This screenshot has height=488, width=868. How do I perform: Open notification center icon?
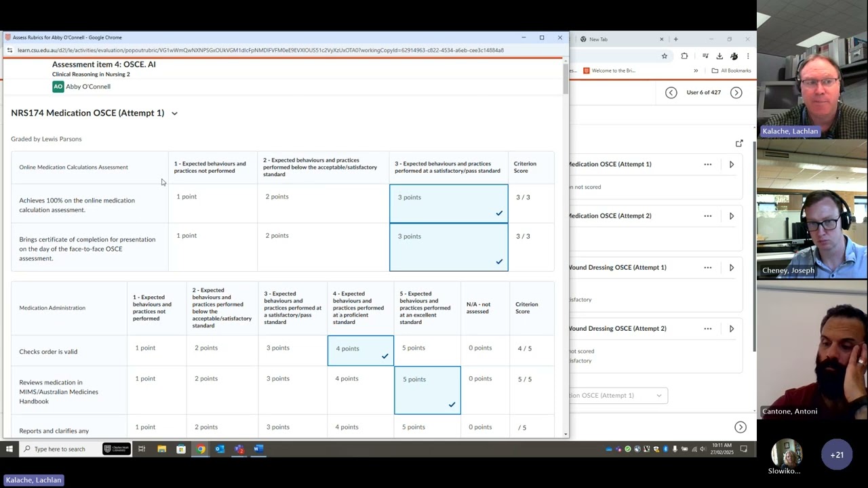click(x=744, y=449)
